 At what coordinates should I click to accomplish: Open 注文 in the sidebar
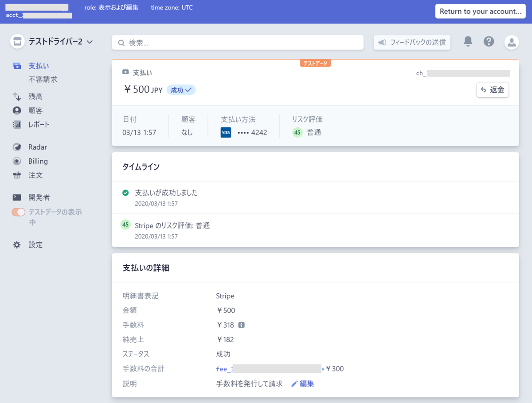[x=35, y=175]
